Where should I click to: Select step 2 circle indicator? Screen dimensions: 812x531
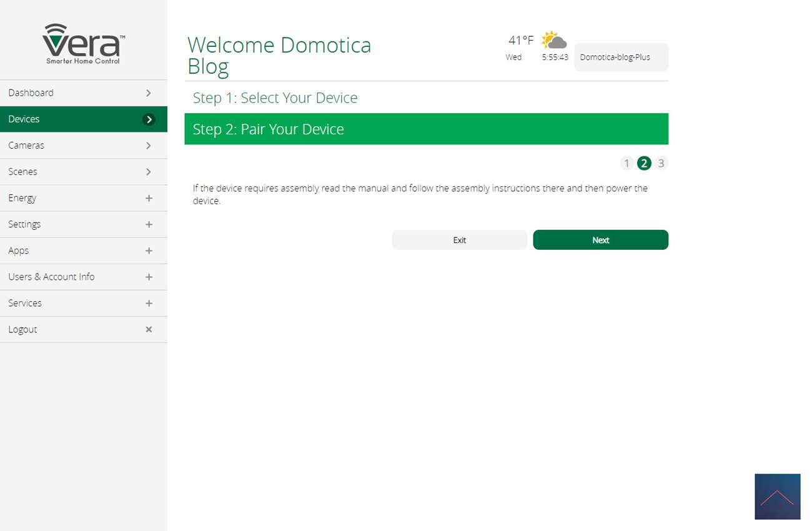pos(644,163)
